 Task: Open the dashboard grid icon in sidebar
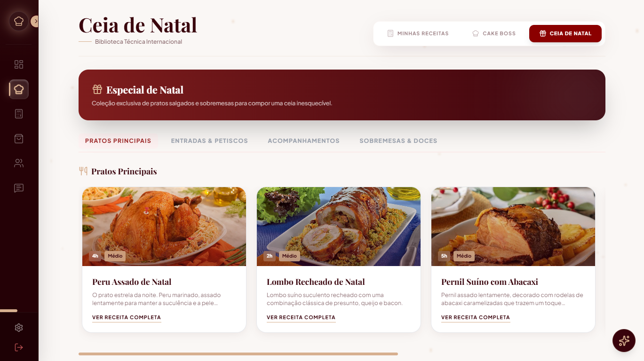19,64
